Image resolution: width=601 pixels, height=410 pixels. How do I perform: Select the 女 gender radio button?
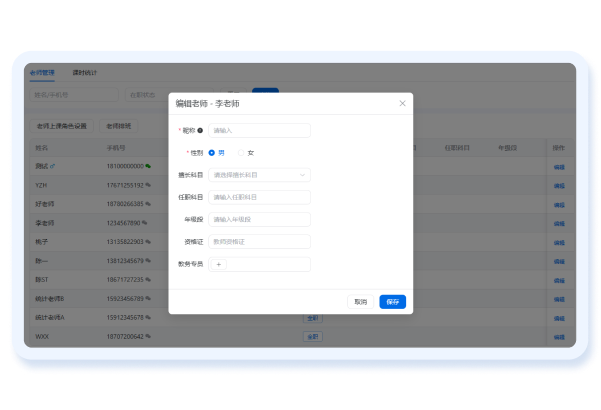(x=241, y=152)
